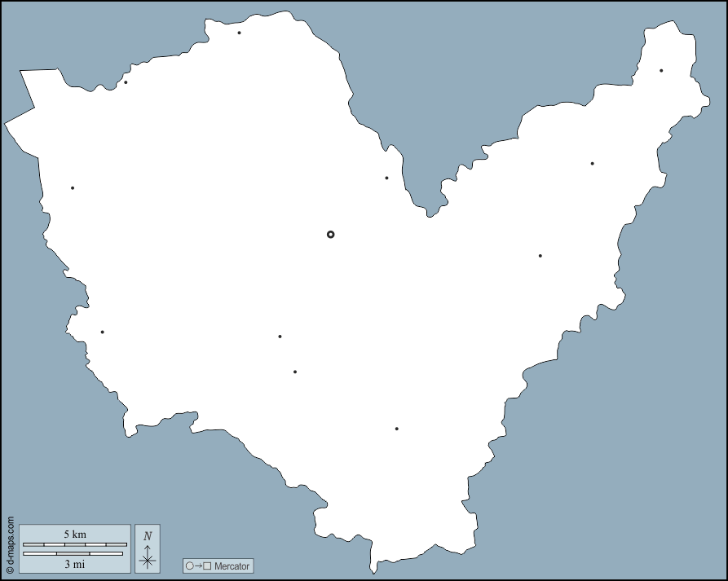Click the circle-to-square projection symbol
This screenshot has height=581, width=728.
pyautogui.click(x=198, y=566)
